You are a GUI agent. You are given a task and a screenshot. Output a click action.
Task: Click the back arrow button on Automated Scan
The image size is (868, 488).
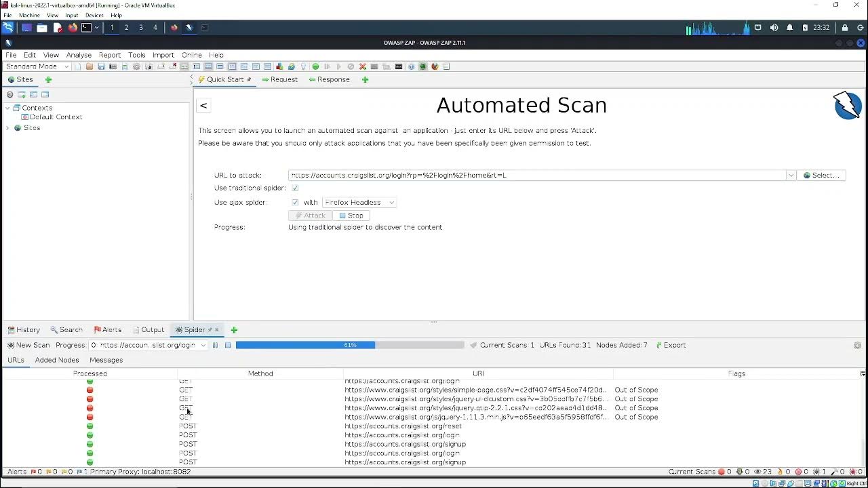(203, 105)
